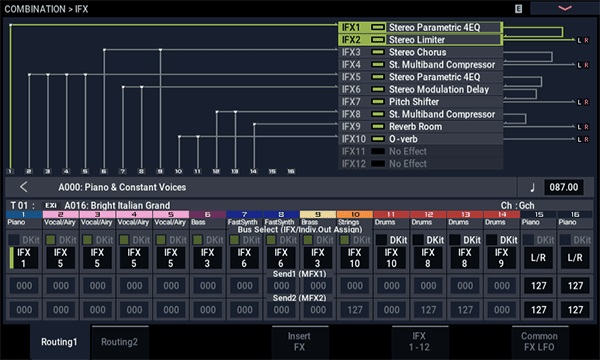Open timbre 12 bus select showing IFX 8
This screenshot has height=360, width=600.
coord(428,257)
